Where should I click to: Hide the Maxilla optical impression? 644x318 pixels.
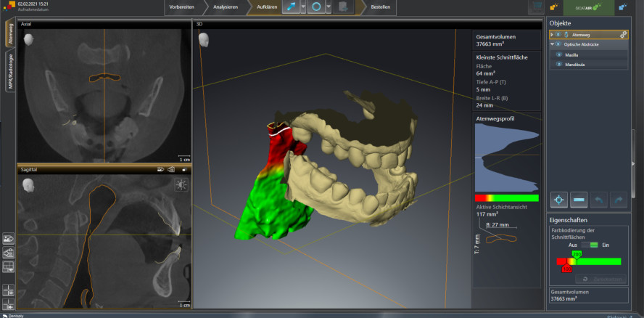click(558, 54)
